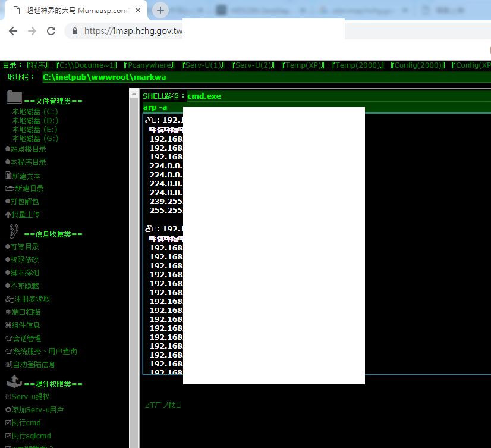Open the Config(2000) directory shortcut
This screenshot has width=491, height=448.
coord(418,65)
